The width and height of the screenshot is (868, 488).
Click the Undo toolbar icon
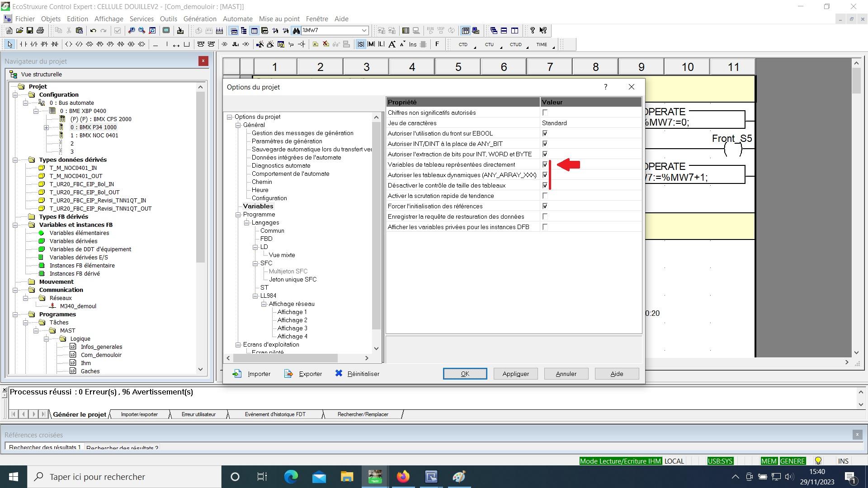93,31
